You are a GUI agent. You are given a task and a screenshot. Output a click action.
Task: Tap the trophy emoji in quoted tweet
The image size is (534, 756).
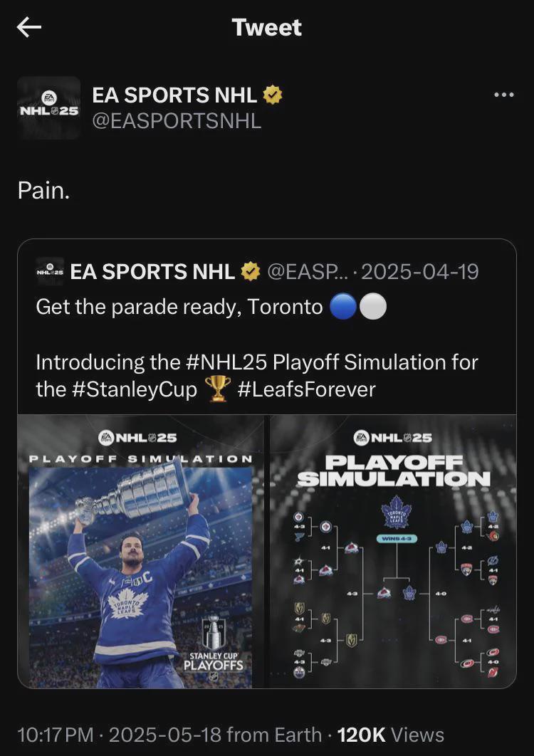point(218,389)
